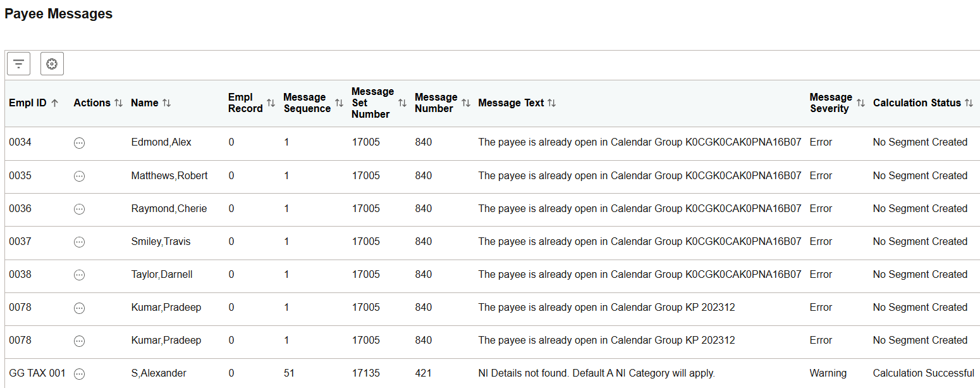Click the Calculation Status header label
Image resolution: width=980 pixels, height=388 pixels.
pyautogui.click(x=917, y=103)
